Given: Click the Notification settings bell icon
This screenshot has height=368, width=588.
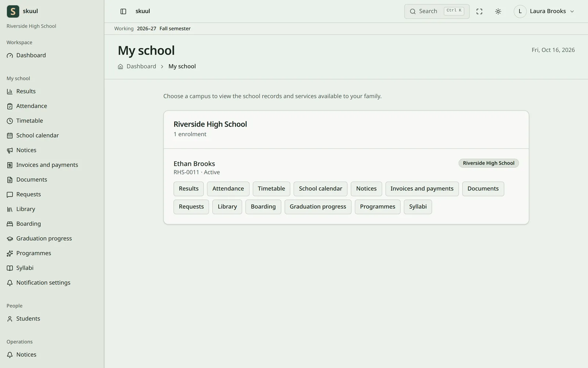Looking at the screenshot, I should point(10,283).
